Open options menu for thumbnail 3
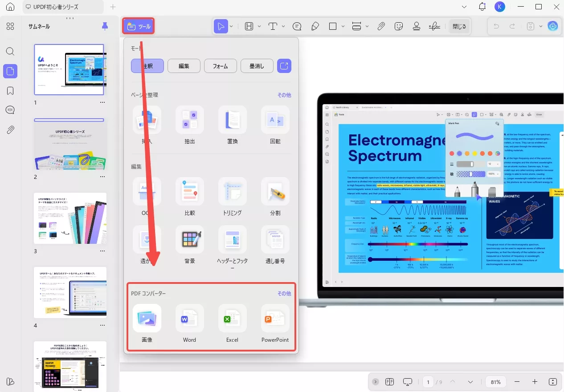Screen dimensions: 564x392 [x=102, y=251]
